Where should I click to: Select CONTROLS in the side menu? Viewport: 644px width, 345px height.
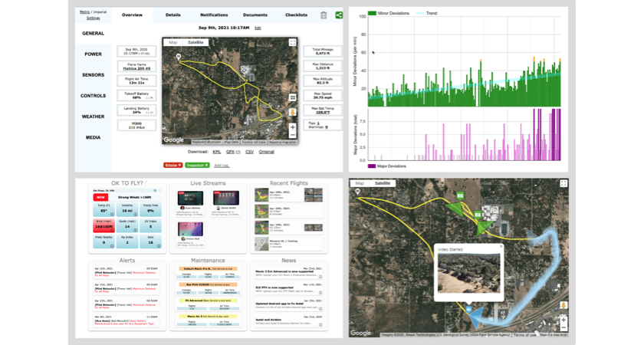tap(94, 96)
